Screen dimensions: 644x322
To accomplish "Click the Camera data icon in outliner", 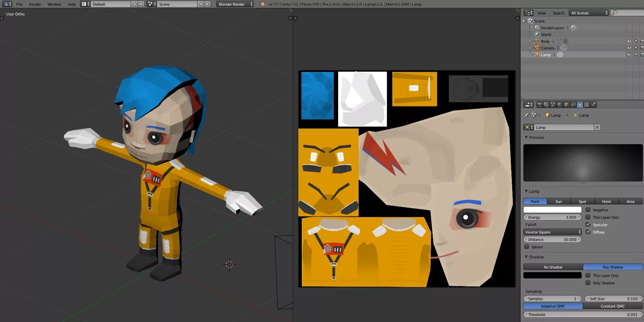I will 564,48.
